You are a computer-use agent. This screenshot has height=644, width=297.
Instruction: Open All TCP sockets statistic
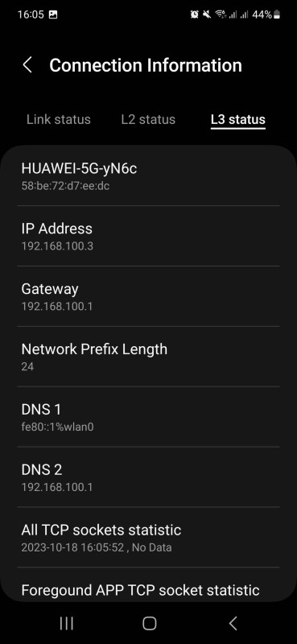[148, 537]
